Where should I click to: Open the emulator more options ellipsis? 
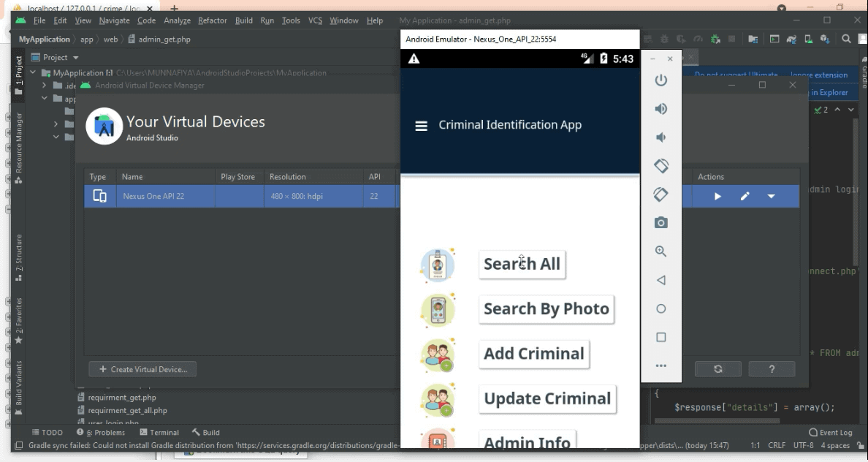point(660,366)
